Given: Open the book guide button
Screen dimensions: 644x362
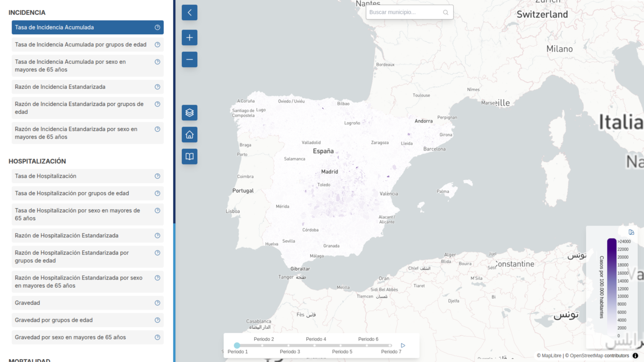Looking at the screenshot, I should [x=190, y=157].
